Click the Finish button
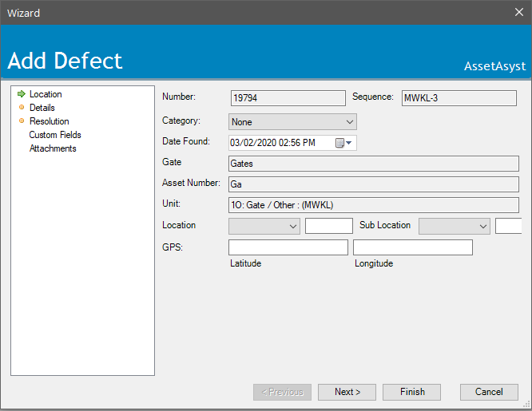The width and height of the screenshot is (532, 411). [x=412, y=392]
